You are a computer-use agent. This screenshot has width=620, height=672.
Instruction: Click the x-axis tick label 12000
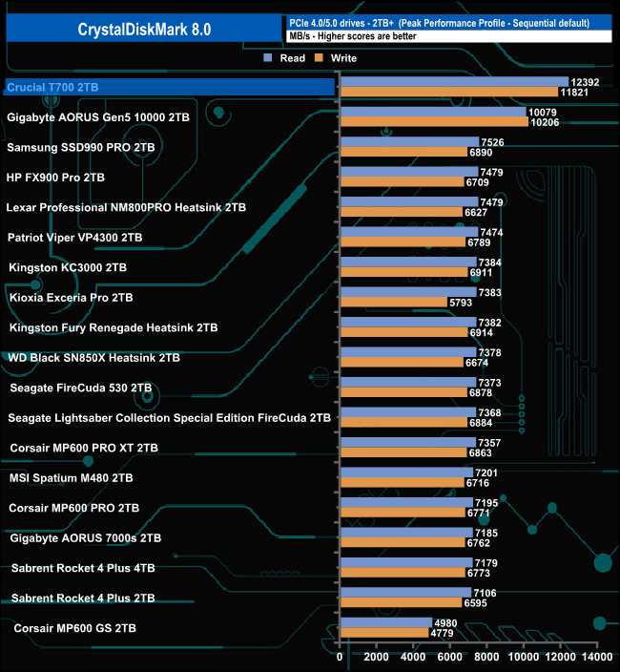560,657
